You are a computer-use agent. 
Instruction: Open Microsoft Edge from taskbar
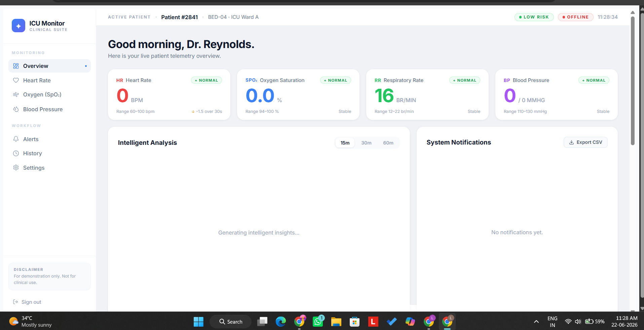point(281,322)
